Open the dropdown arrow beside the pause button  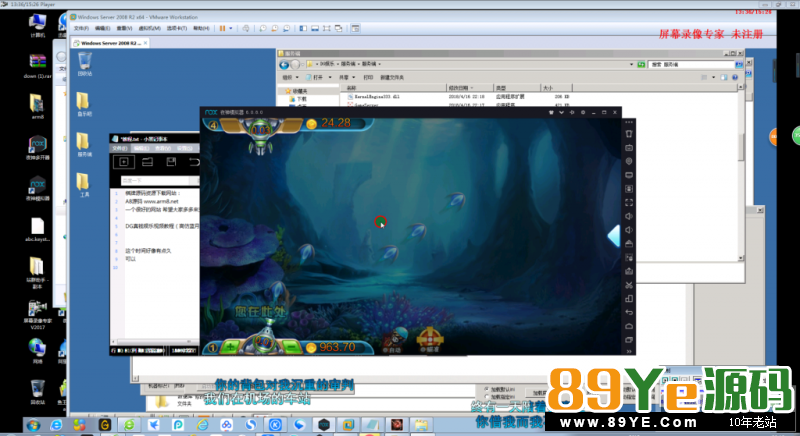pos(231,29)
